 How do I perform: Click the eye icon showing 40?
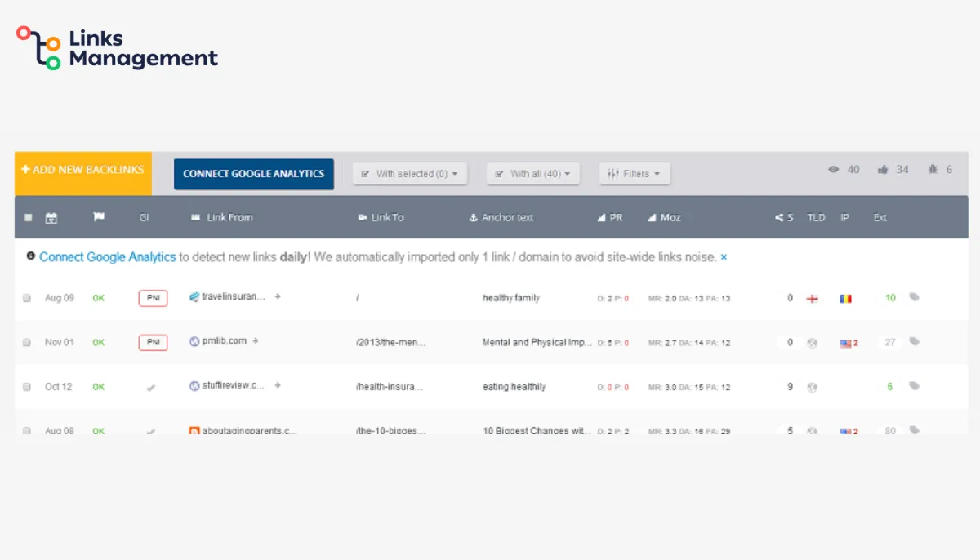click(834, 170)
